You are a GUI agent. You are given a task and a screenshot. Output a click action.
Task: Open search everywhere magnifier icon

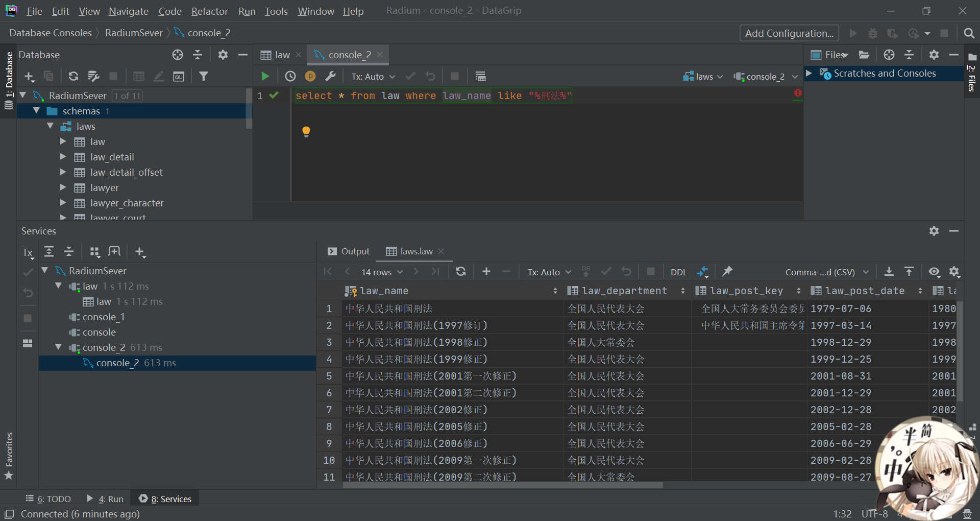click(969, 33)
